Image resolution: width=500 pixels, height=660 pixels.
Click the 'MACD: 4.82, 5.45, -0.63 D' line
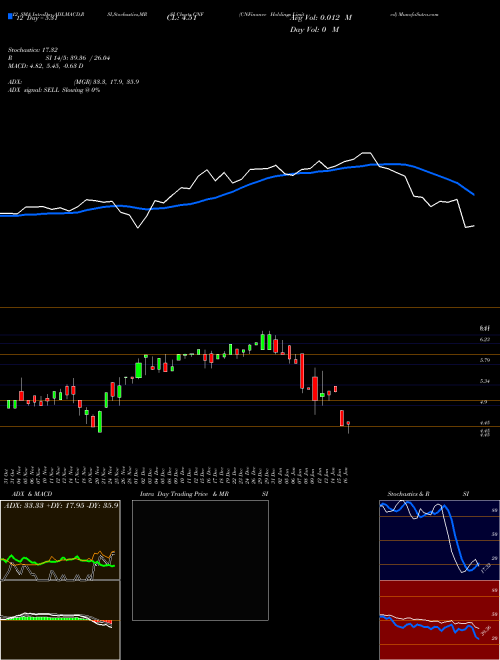click(x=45, y=66)
